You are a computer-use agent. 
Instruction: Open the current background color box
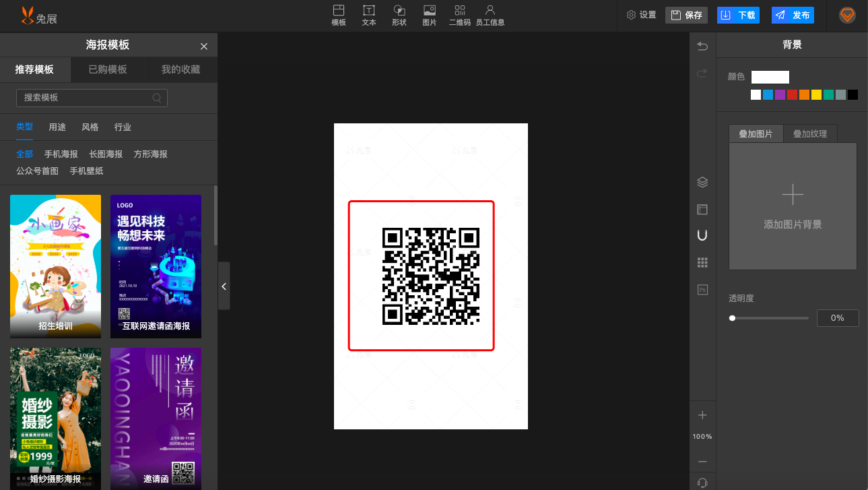[x=770, y=77]
